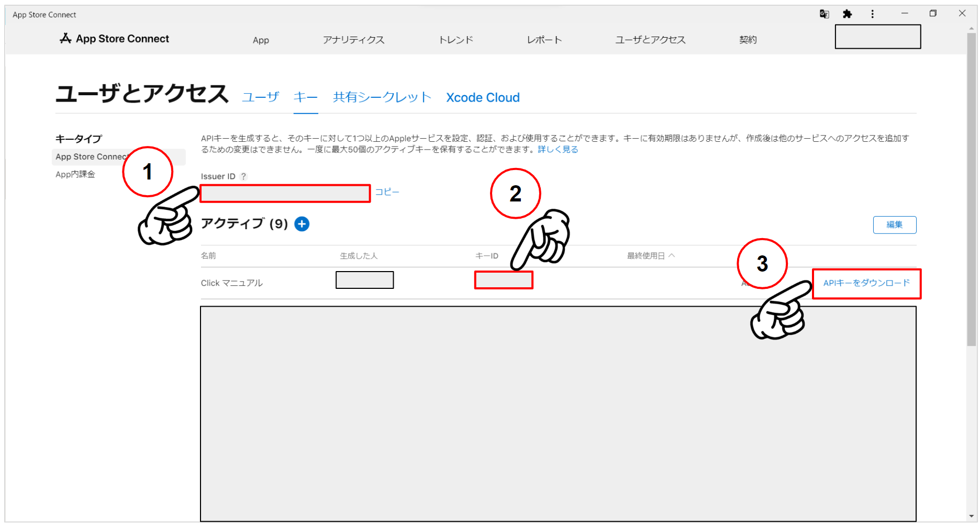Open the レポート menu item
The image size is (980, 528).
click(544, 40)
